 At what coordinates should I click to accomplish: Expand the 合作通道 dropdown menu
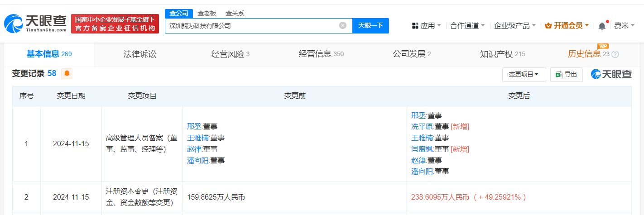point(468,26)
